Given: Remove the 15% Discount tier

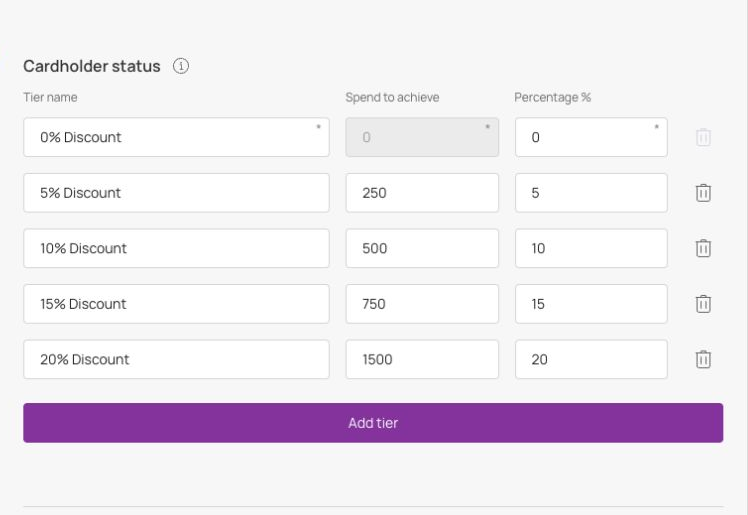Looking at the screenshot, I should (703, 304).
